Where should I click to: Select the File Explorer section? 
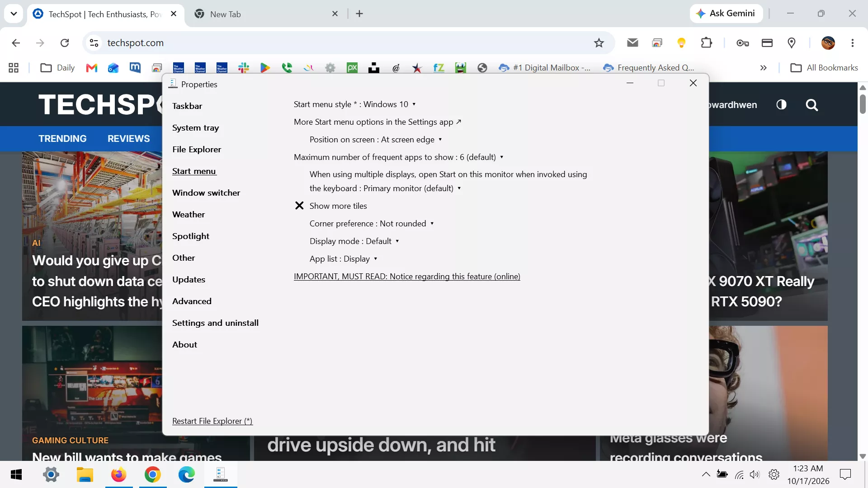click(x=197, y=150)
